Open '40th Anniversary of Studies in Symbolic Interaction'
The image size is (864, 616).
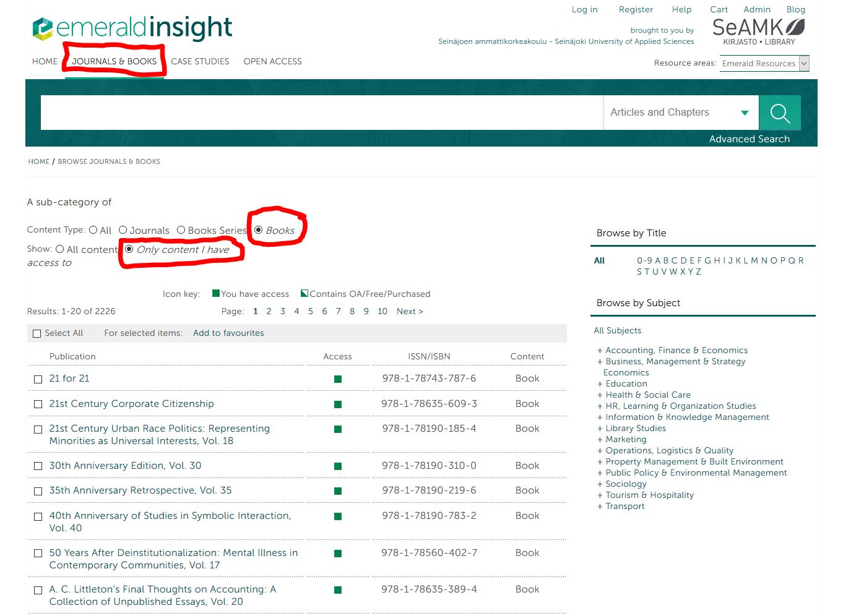point(170,521)
